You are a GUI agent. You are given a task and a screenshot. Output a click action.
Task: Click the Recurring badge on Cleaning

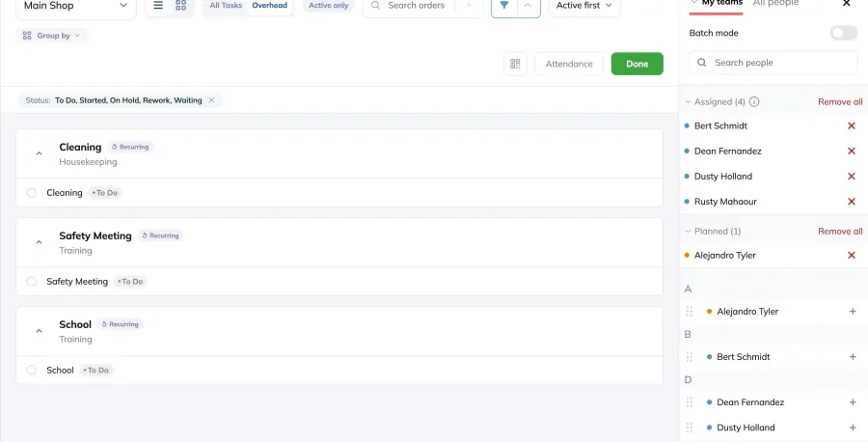pos(130,147)
